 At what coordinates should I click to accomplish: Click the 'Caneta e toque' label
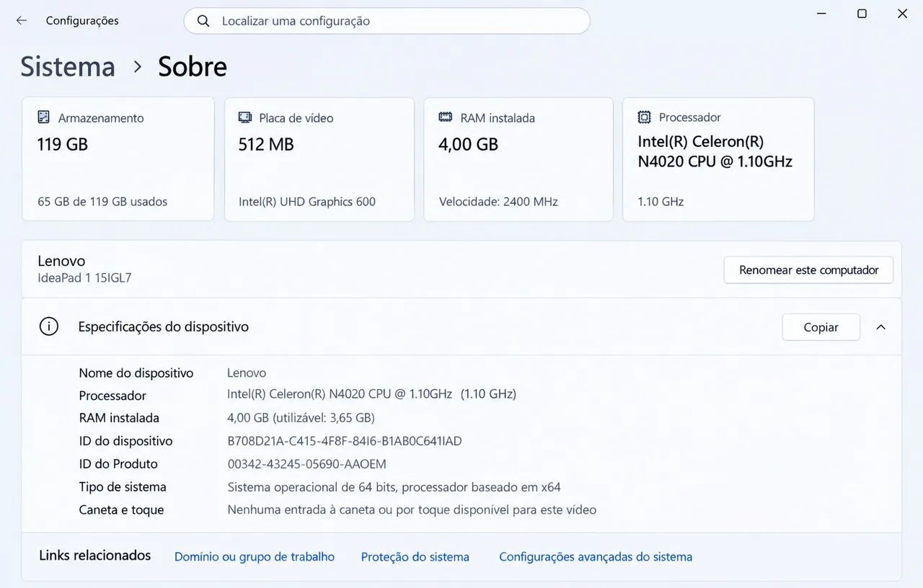click(121, 510)
